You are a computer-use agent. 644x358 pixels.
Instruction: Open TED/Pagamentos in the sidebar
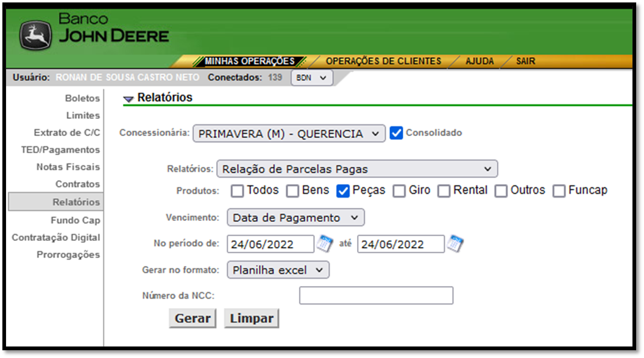click(x=61, y=150)
